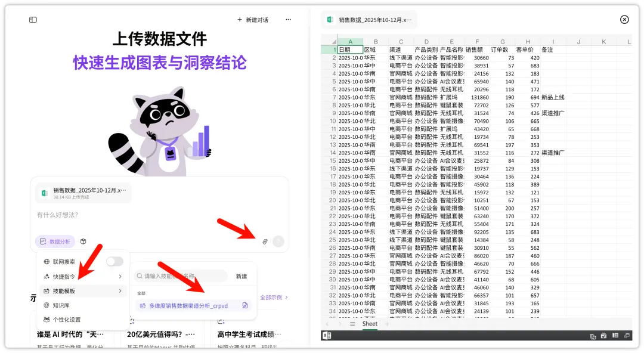Click the 联网搜索 globe icon

(x=47, y=261)
